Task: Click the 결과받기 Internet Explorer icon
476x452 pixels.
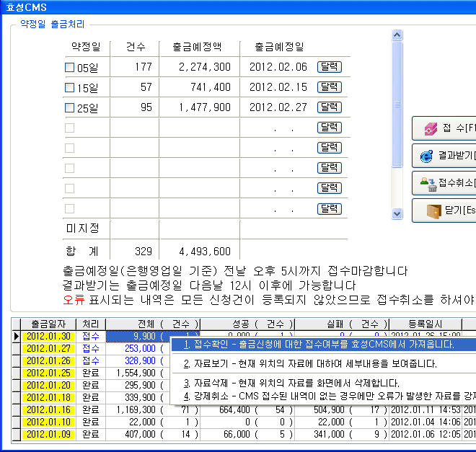Action: point(426,156)
